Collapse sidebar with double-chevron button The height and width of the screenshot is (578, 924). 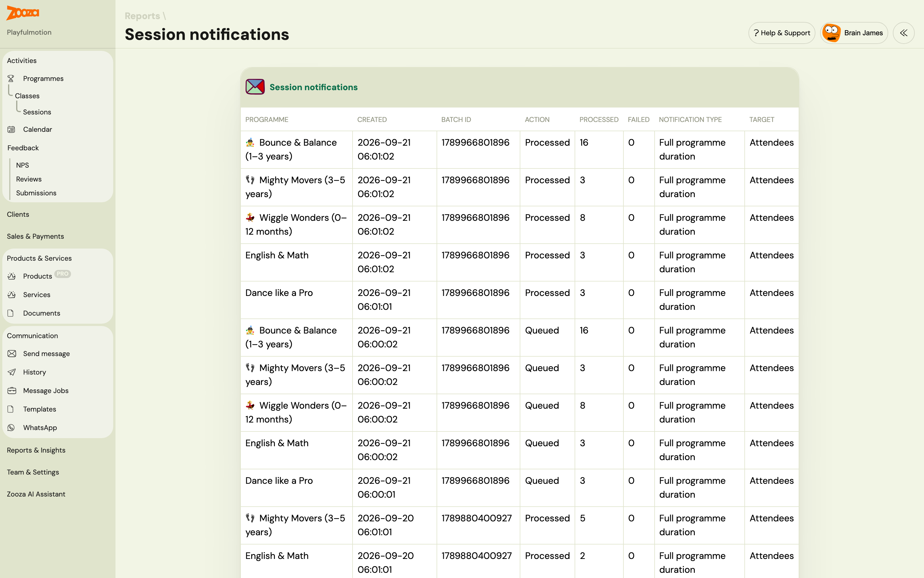click(x=903, y=33)
